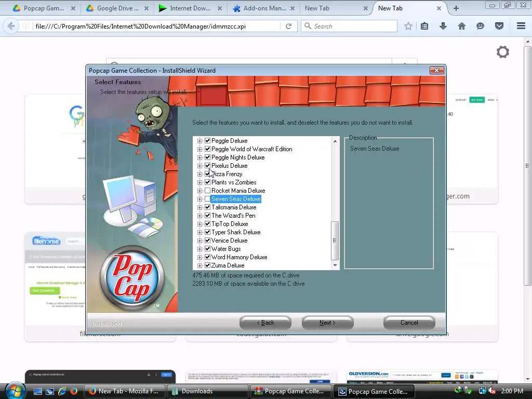This screenshot has width=532, height=399.
Task: Expand the Rocket Mania Deluxe node
Action: click(199, 191)
